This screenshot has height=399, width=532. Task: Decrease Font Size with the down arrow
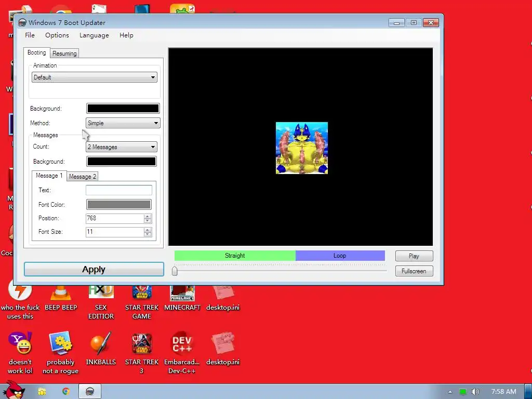coord(148,234)
